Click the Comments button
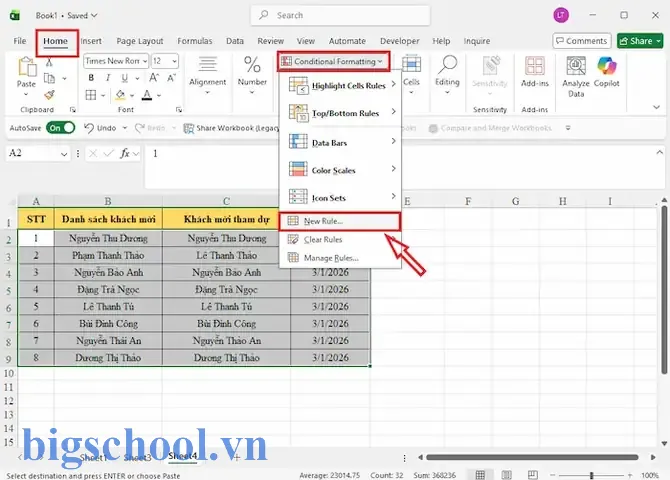670x480 pixels. pos(582,41)
